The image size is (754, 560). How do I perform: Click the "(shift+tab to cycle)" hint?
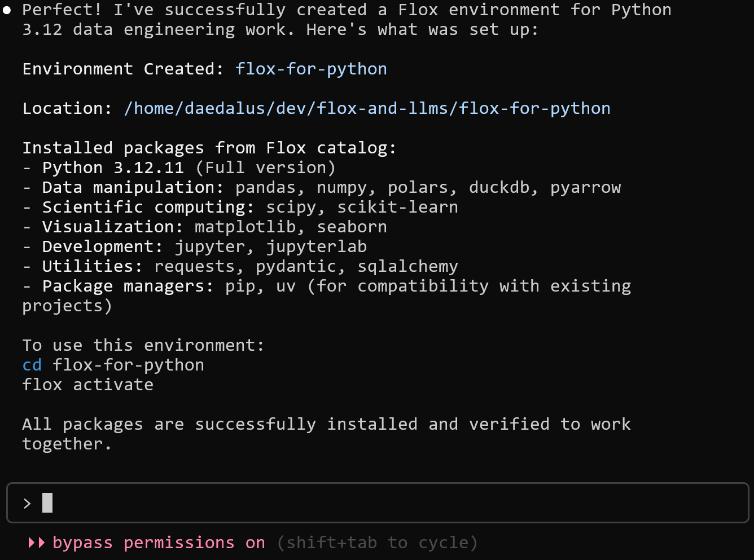tap(377, 543)
